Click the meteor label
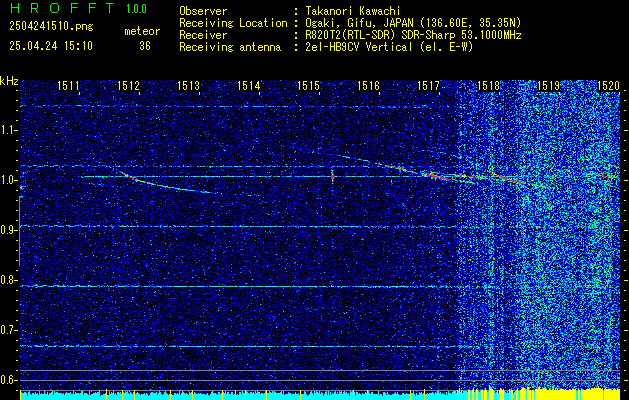 click(x=142, y=31)
